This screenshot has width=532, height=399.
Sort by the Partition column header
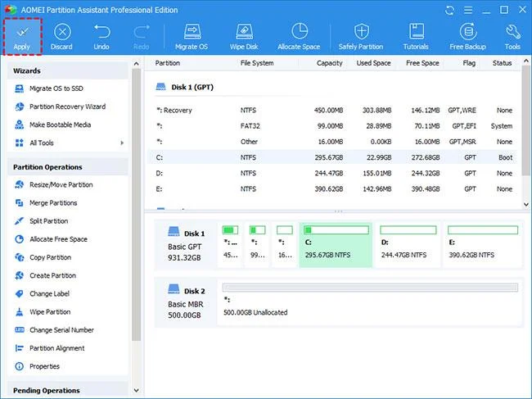[168, 63]
